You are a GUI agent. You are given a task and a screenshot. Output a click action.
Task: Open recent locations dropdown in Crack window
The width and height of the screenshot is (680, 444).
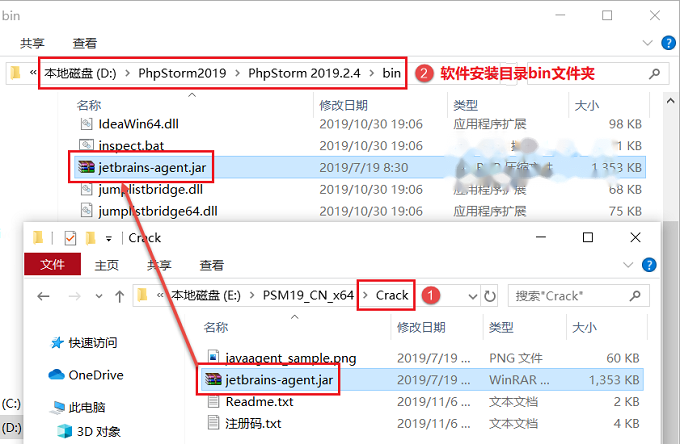point(99,297)
